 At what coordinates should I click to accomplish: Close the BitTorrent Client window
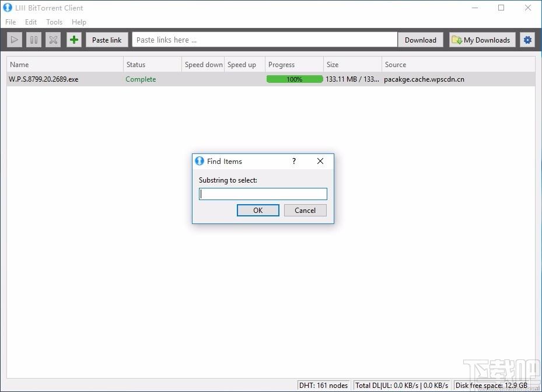[528, 8]
